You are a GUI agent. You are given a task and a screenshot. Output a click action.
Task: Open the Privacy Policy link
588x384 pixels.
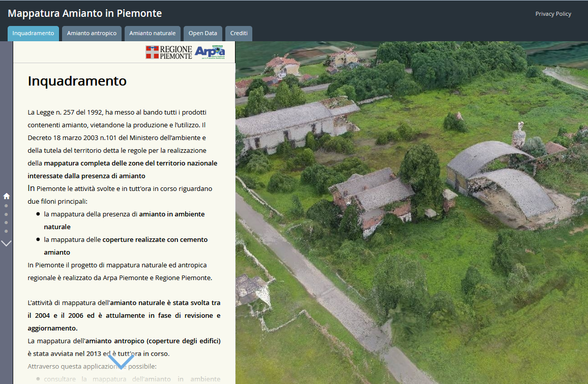click(553, 14)
